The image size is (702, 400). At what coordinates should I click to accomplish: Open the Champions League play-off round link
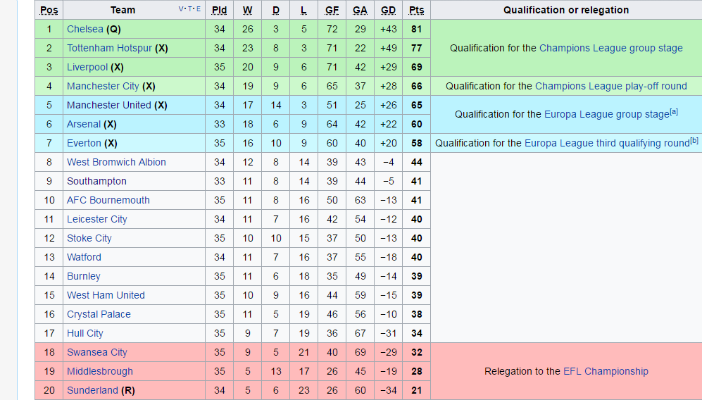click(611, 86)
